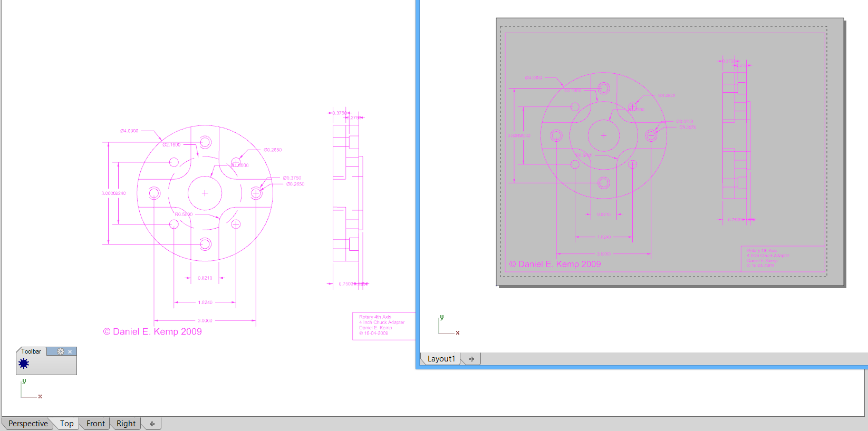Switch to the Perspective viewport tab
868x431 pixels.
click(28, 424)
